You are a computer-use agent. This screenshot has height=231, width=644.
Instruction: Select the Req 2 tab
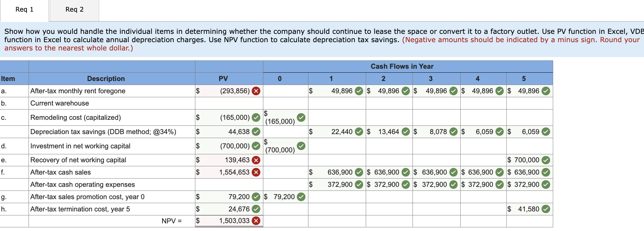[x=74, y=10]
